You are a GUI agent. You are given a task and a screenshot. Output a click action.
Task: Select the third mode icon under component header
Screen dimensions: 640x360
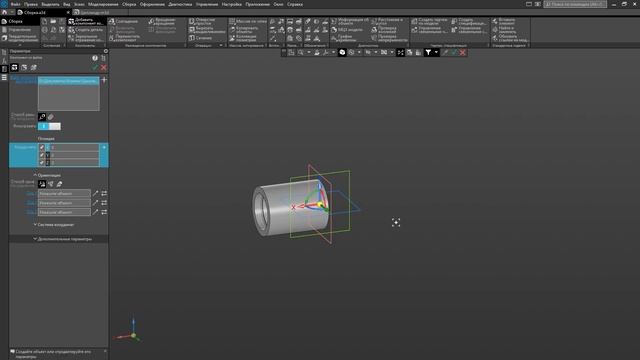[x=33, y=67]
